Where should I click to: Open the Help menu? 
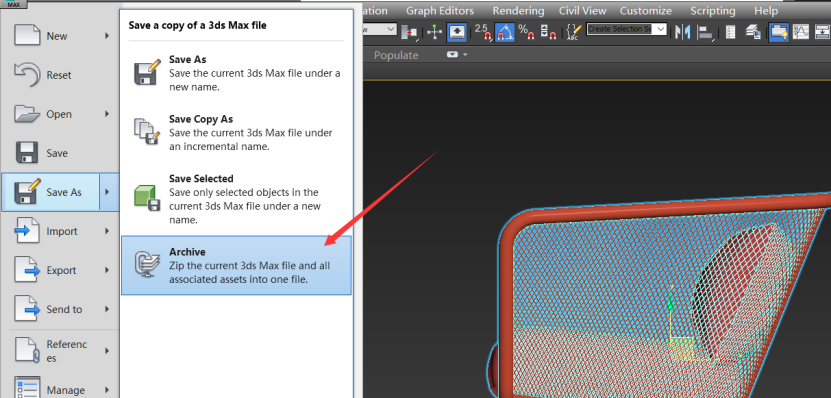766,11
